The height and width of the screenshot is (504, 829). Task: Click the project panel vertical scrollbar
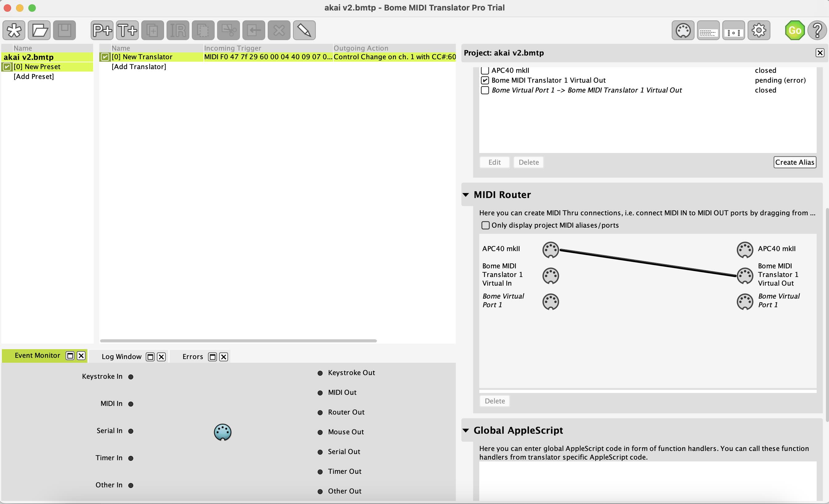point(827,315)
